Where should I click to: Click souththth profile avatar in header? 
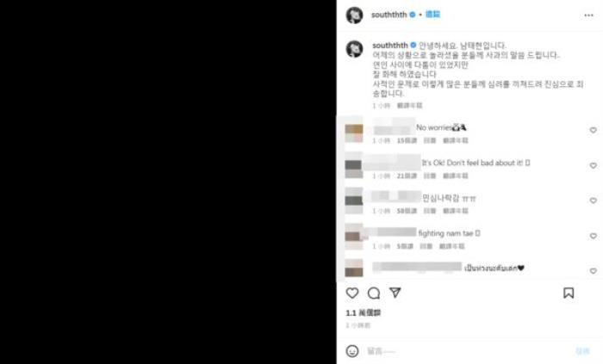(354, 15)
